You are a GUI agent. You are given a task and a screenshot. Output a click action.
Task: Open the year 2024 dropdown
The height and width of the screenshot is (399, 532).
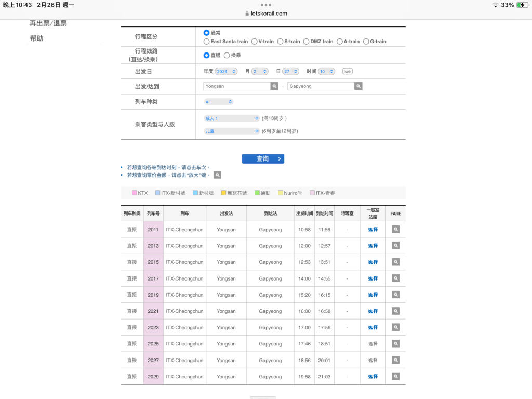click(227, 71)
